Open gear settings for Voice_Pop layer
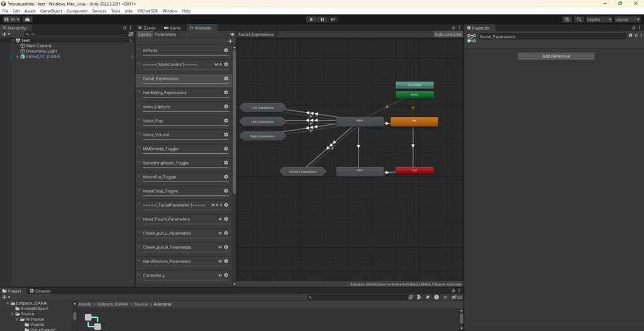Image resolution: width=644 pixels, height=331 pixels. [x=226, y=121]
